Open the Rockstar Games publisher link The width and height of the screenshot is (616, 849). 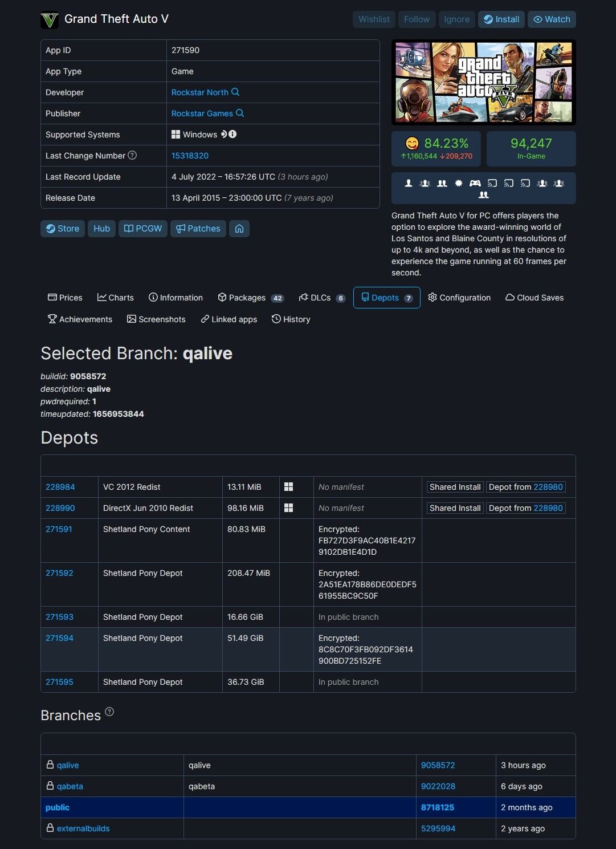tap(202, 113)
